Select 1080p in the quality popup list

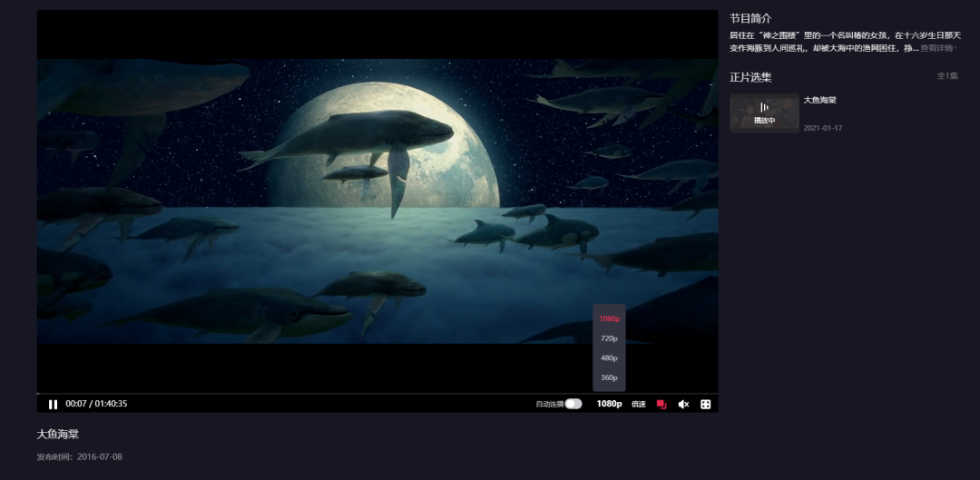[610, 318]
